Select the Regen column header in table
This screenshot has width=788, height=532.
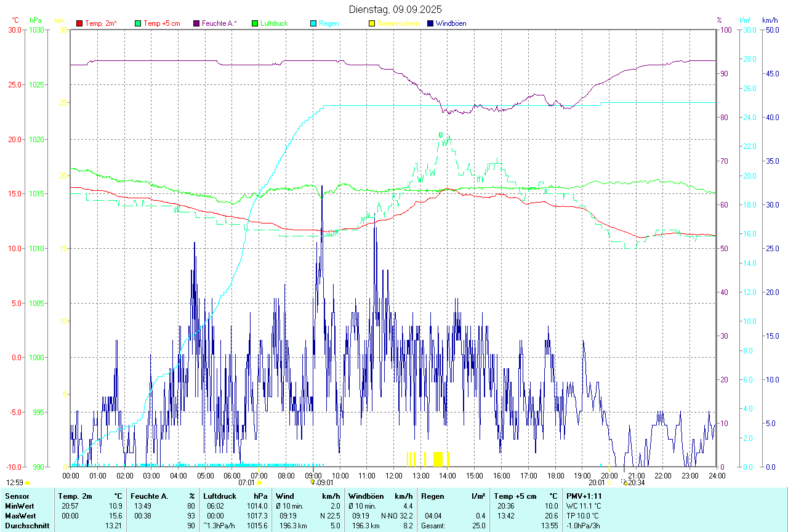pyautogui.click(x=432, y=496)
